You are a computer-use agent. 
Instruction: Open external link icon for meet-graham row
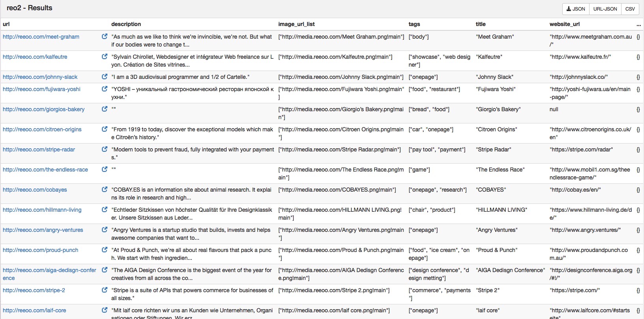pos(105,36)
